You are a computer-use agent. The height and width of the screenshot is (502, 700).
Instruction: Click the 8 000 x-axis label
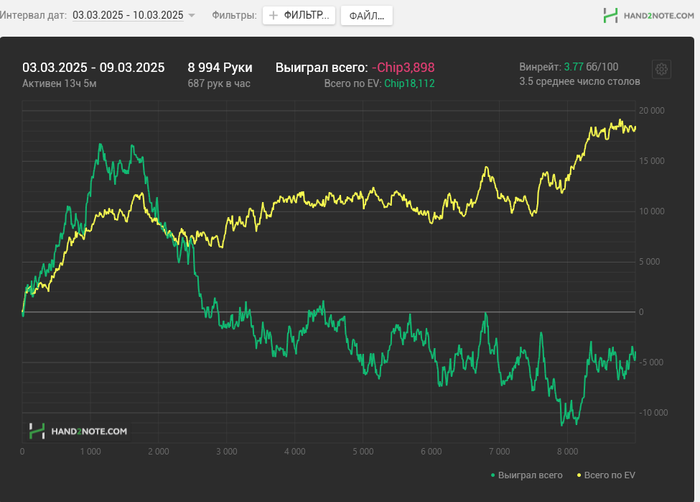tap(567, 452)
